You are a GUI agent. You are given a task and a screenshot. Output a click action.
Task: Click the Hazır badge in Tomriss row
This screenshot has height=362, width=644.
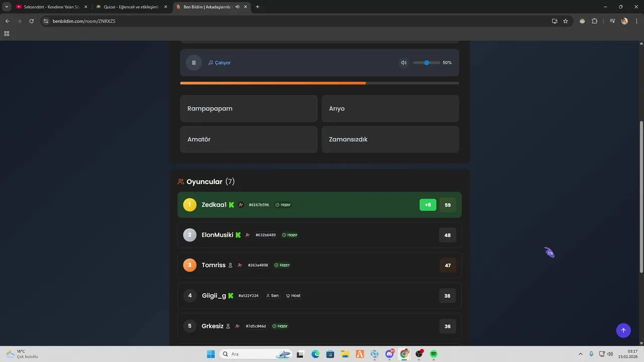(x=282, y=265)
